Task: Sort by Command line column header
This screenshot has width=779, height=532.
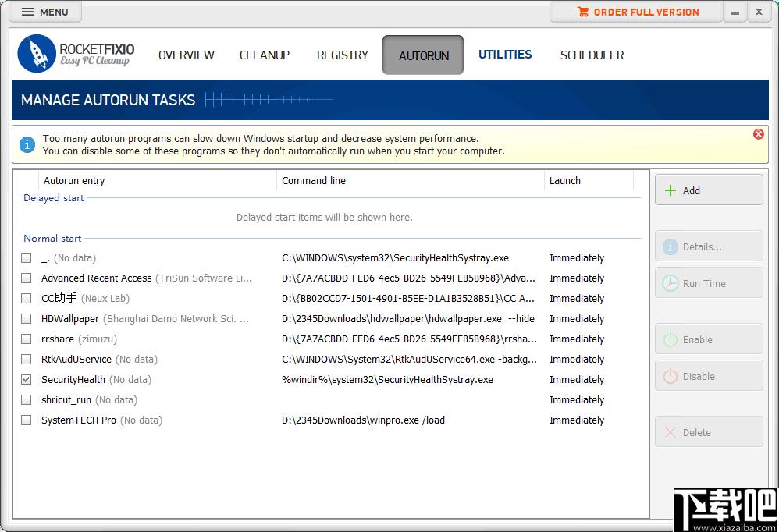Action: (x=411, y=181)
